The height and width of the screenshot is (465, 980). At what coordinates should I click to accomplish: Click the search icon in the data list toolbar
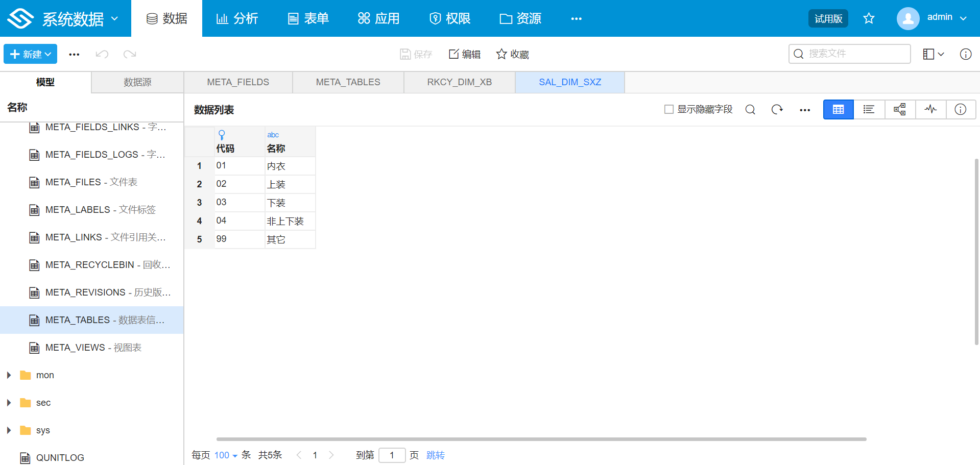pyautogui.click(x=750, y=109)
